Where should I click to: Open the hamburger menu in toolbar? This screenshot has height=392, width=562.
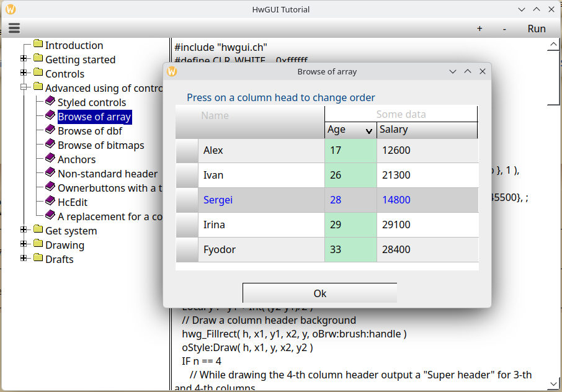14,29
